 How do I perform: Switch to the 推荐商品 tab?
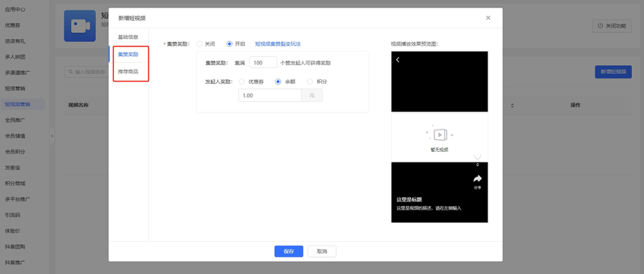point(128,71)
